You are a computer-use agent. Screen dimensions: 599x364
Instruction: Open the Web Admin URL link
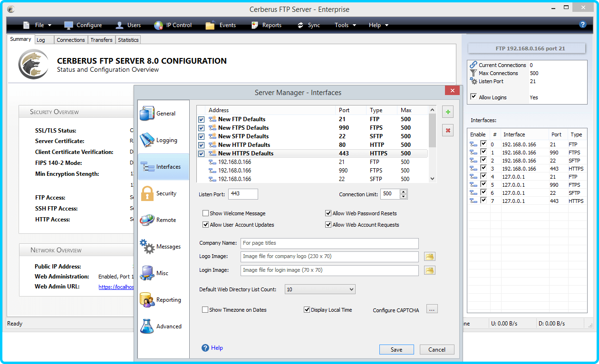pos(116,287)
